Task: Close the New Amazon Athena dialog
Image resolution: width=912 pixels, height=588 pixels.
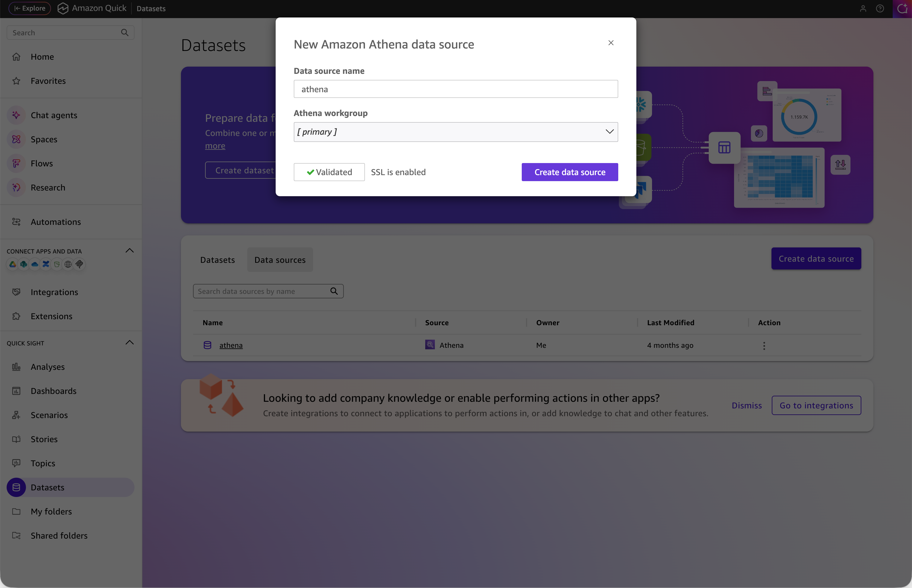Action: pyautogui.click(x=610, y=43)
